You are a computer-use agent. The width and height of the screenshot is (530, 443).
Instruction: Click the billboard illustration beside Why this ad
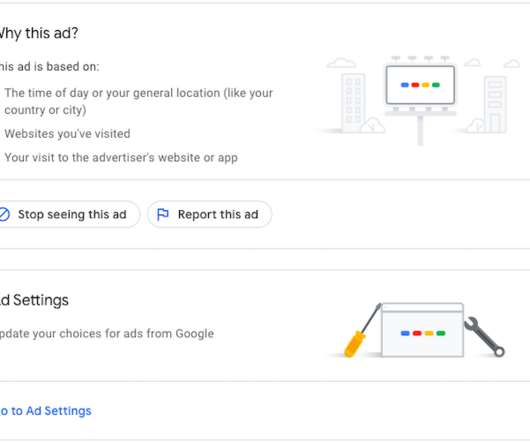[x=420, y=100]
